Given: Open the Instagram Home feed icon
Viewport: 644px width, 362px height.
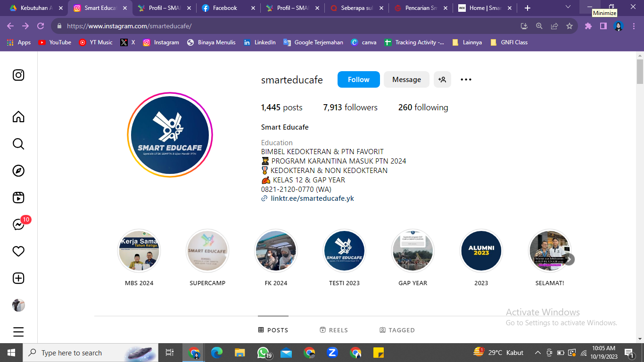Looking at the screenshot, I should tap(18, 117).
